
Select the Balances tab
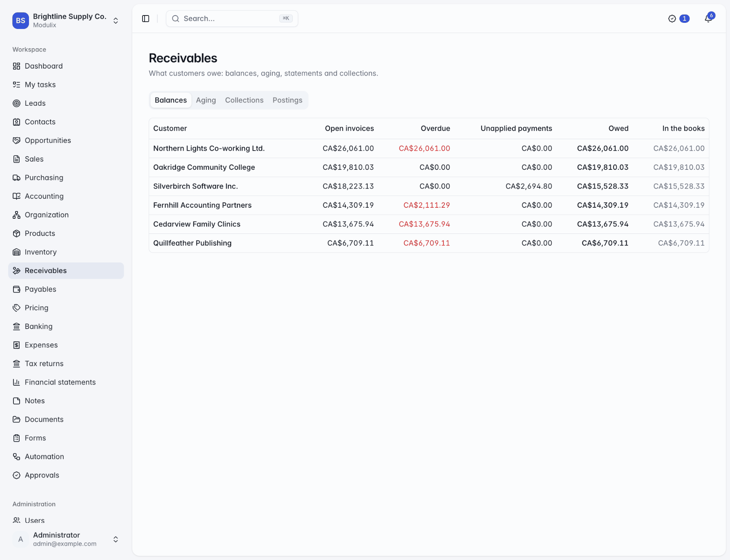point(171,100)
